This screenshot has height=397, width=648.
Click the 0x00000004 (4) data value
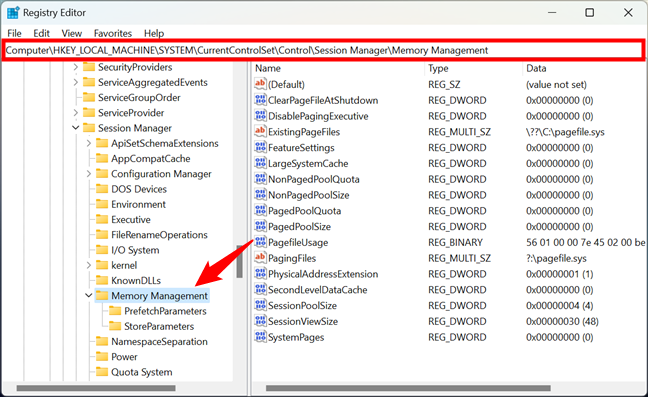[x=559, y=306]
